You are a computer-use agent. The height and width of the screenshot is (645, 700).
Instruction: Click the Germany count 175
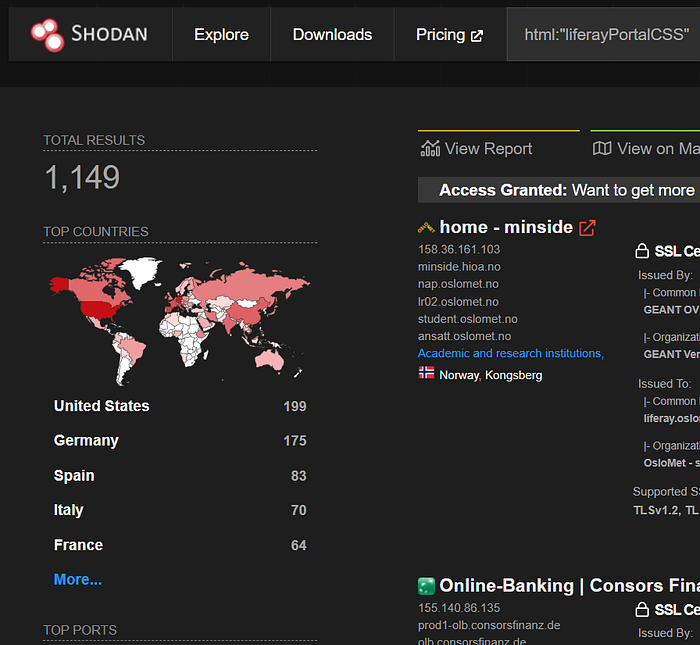(295, 441)
